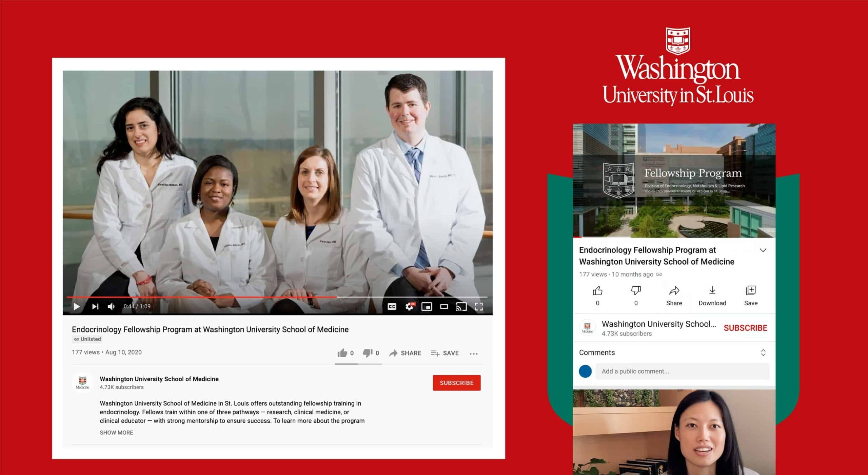Click the Unlisted badge under title
Viewport: 868px width, 475px height.
(87, 339)
